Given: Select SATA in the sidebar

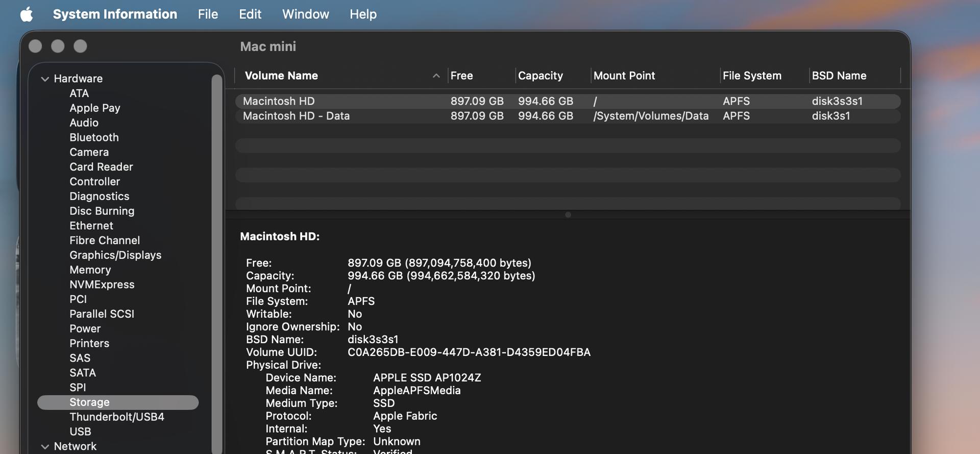Looking at the screenshot, I should (83, 373).
